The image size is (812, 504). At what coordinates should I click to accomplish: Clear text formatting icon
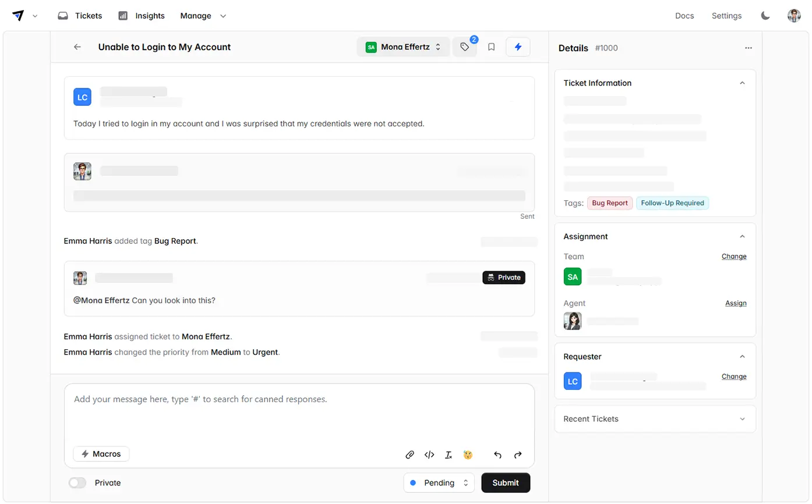coord(449,455)
